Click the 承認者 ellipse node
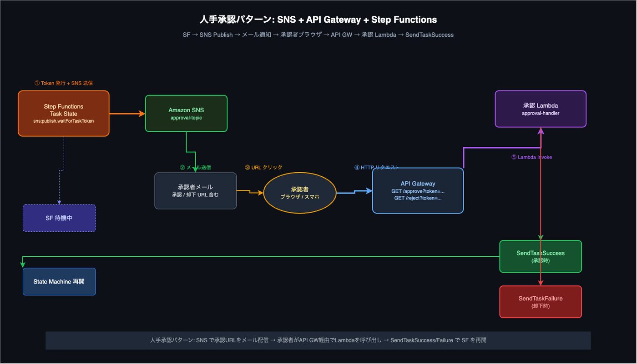Viewport: 637px width, 364px height. 300,193
